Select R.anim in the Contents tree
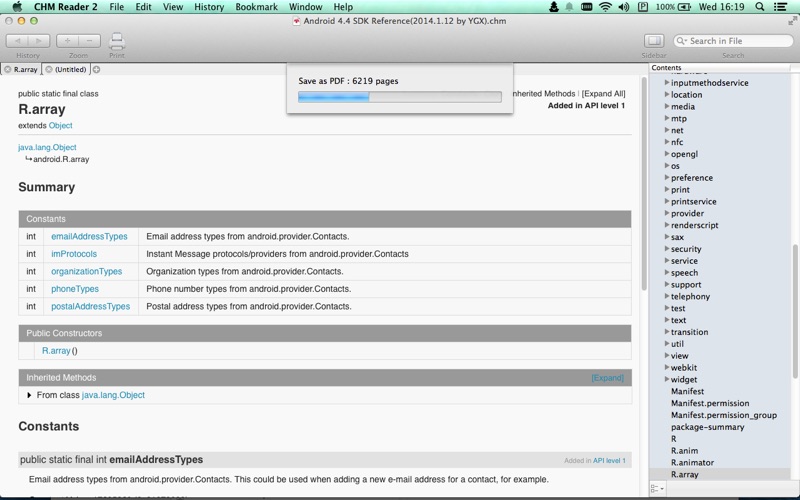 tap(684, 451)
